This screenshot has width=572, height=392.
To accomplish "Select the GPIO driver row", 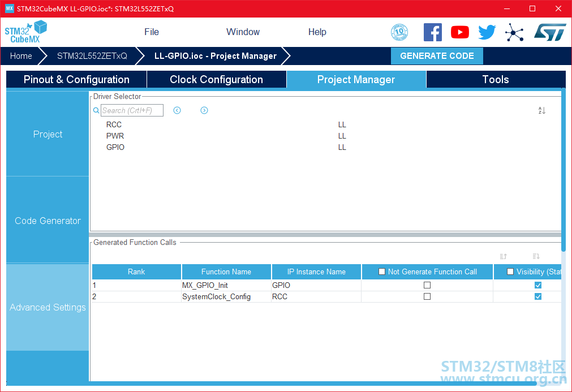I will pyautogui.click(x=325, y=147).
